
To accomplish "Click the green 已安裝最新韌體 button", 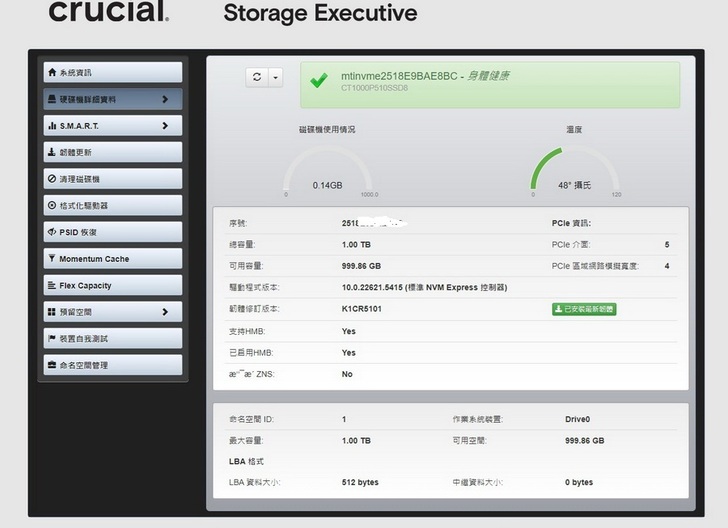I will [x=584, y=309].
